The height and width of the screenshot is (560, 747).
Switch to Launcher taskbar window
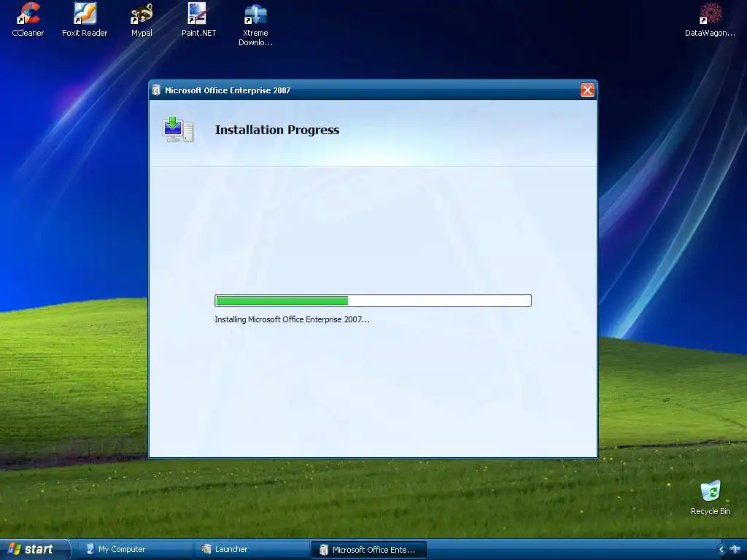(252, 549)
